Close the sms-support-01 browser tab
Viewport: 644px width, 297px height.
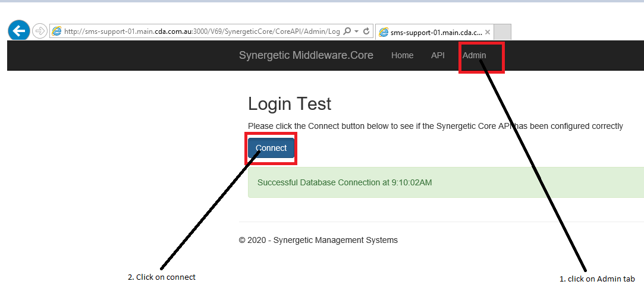(487, 32)
